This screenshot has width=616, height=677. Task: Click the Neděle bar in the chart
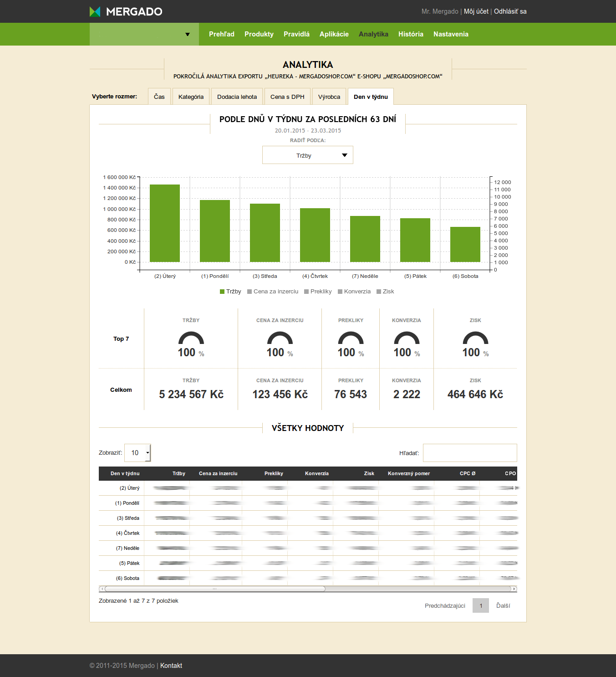pyautogui.click(x=365, y=239)
